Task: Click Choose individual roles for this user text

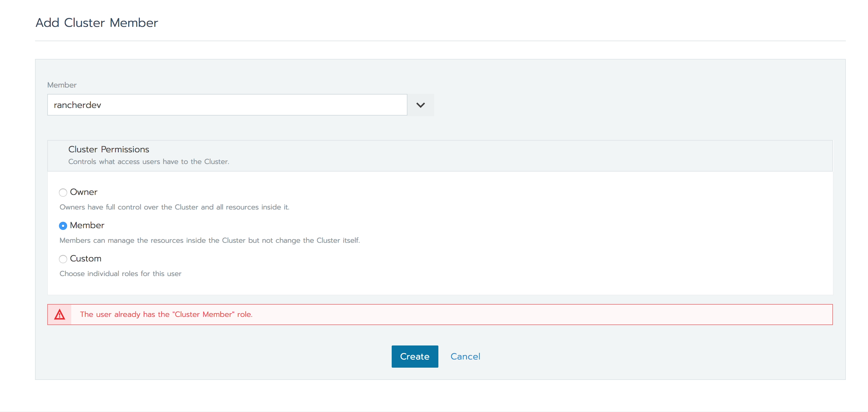Action: tap(120, 274)
